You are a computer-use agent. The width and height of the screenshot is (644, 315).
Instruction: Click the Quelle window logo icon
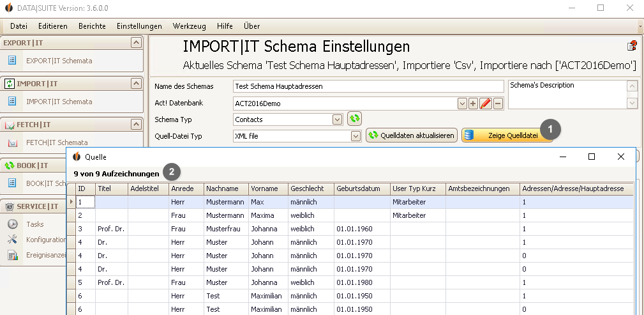[x=77, y=157]
